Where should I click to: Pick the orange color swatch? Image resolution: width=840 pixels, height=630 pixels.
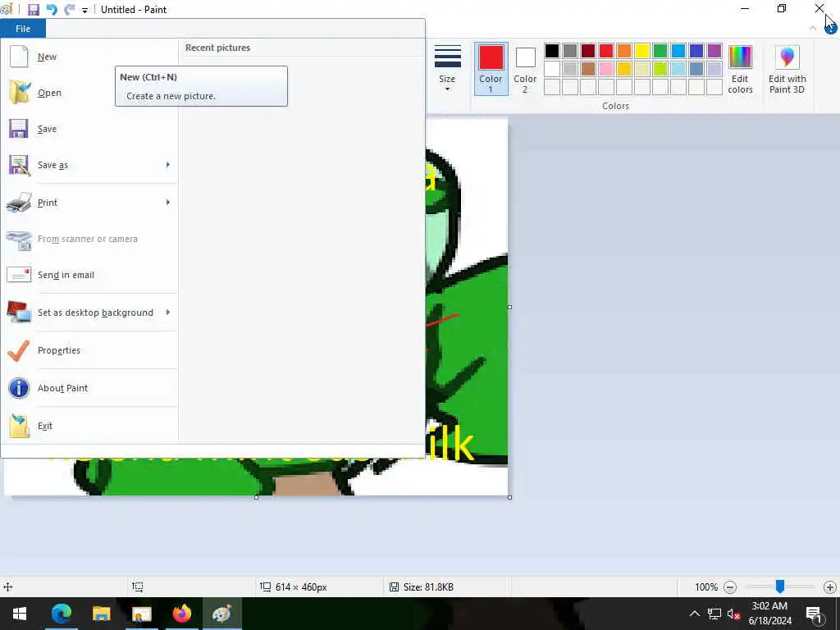coord(624,51)
